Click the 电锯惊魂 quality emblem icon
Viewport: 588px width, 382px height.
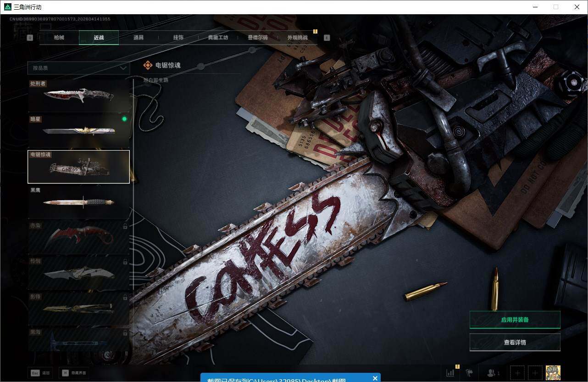[148, 65]
